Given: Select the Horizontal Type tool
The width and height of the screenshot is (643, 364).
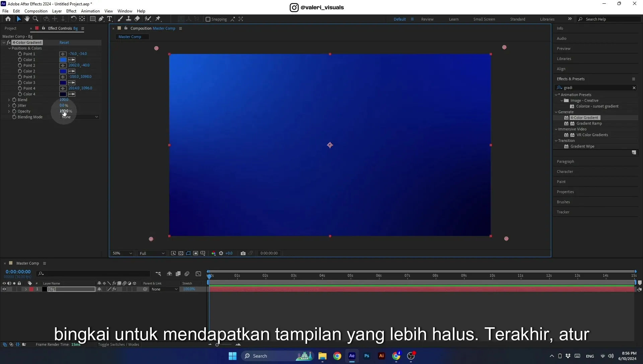Looking at the screenshot, I should pyautogui.click(x=110, y=19).
